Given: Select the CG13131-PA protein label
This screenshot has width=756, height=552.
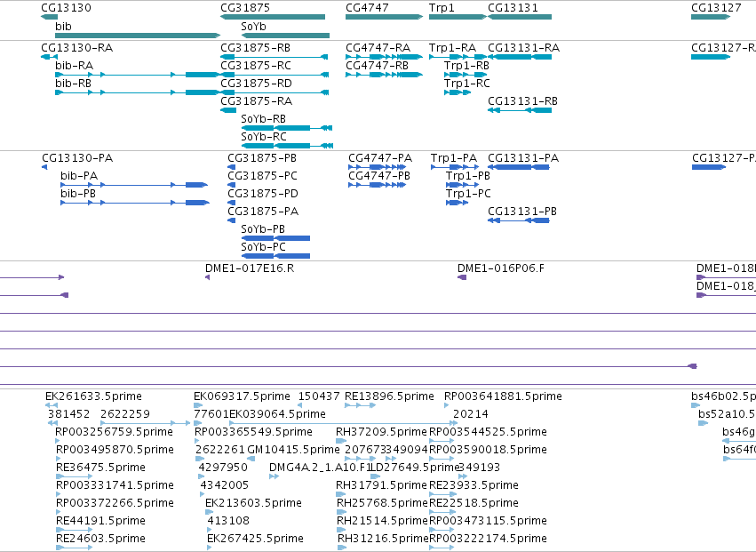Looking at the screenshot, I should (523, 158).
